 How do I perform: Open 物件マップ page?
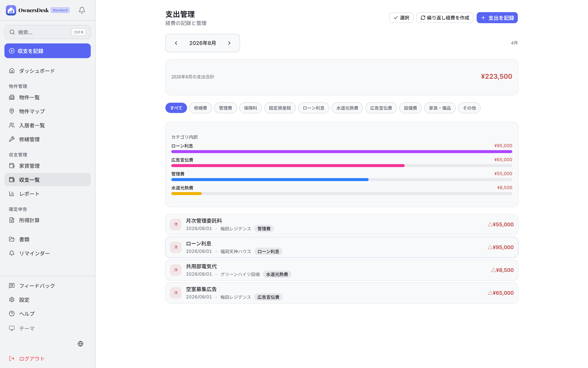[x=48, y=111]
